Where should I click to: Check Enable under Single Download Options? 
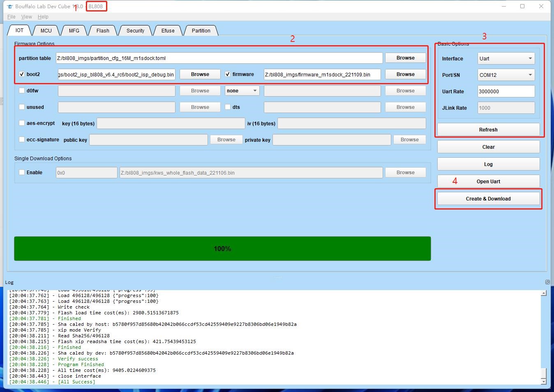pyautogui.click(x=22, y=172)
